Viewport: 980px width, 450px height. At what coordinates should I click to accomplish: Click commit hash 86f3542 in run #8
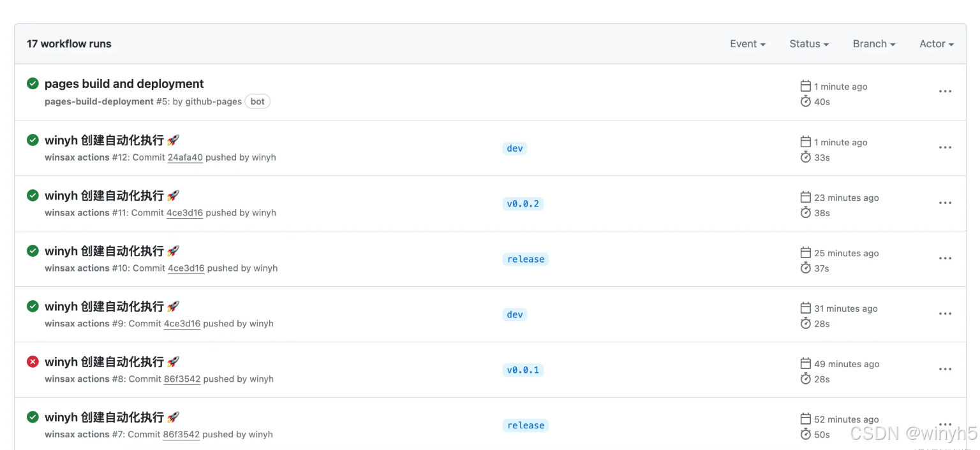coord(182,379)
